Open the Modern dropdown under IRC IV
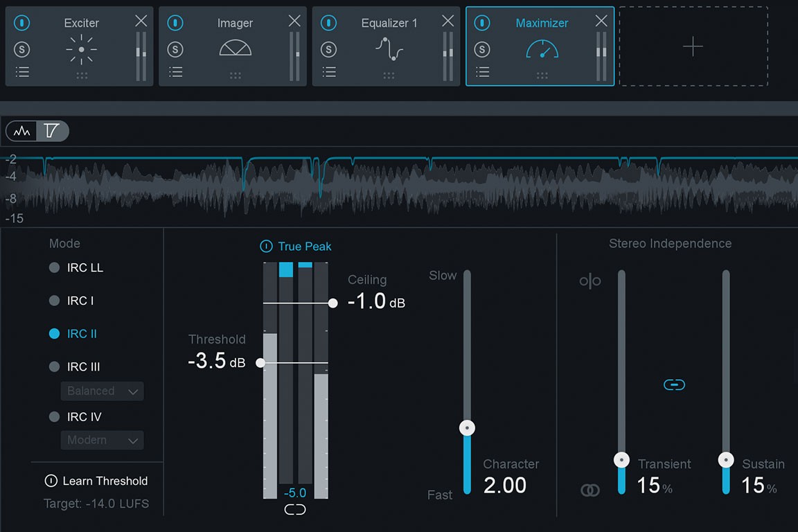 tap(101, 440)
